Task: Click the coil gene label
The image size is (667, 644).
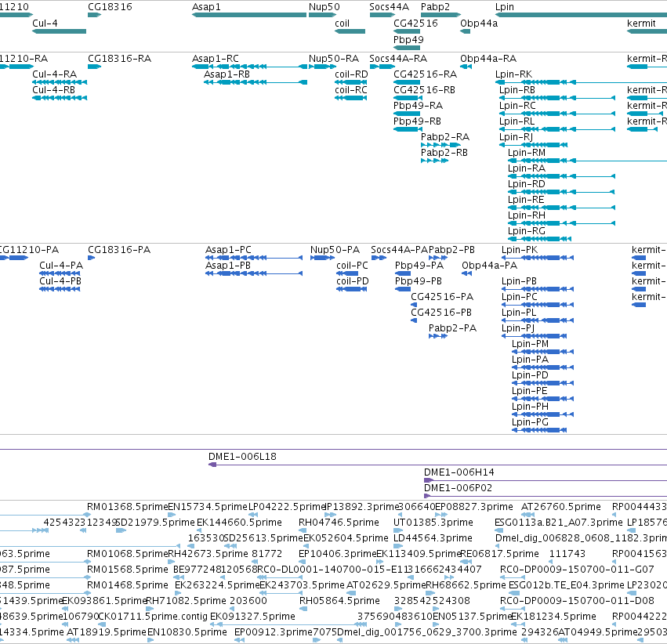Action: click(342, 24)
